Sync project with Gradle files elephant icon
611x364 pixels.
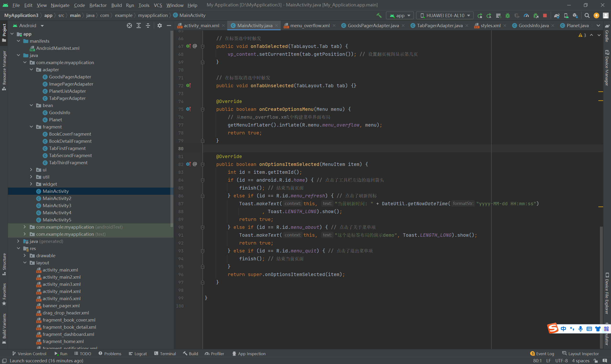coord(557,15)
